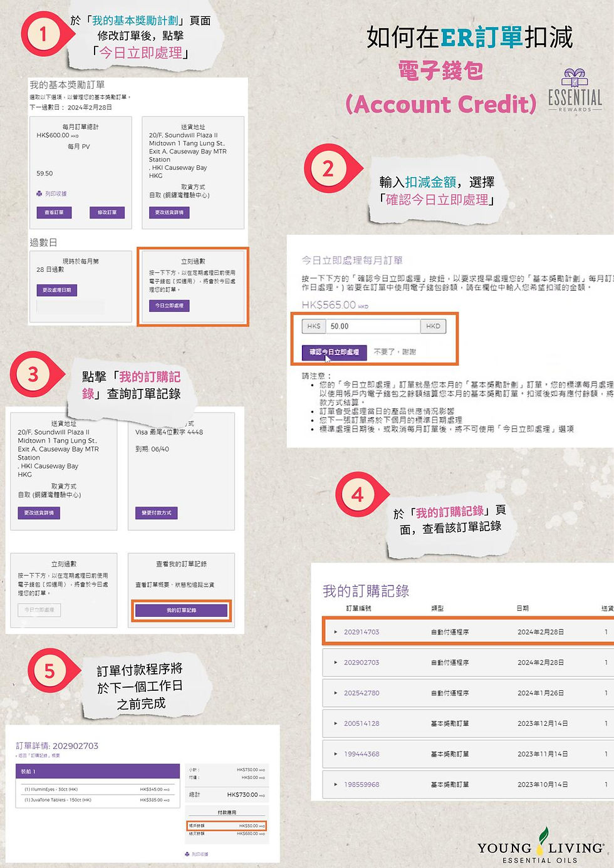The height and width of the screenshot is (868, 614).
Task: Click the 列印收據 link in the order detail panel
Action: [200, 854]
